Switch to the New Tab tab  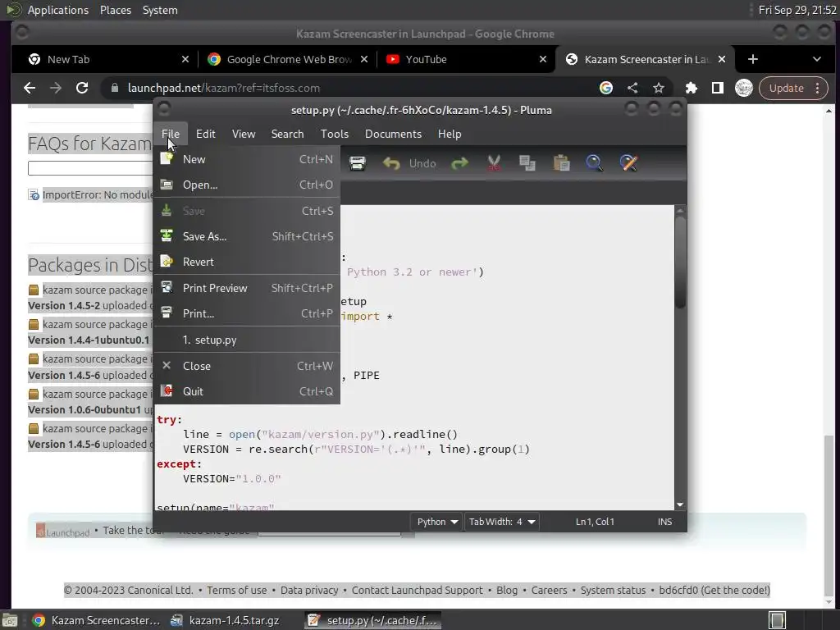coord(109,59)
